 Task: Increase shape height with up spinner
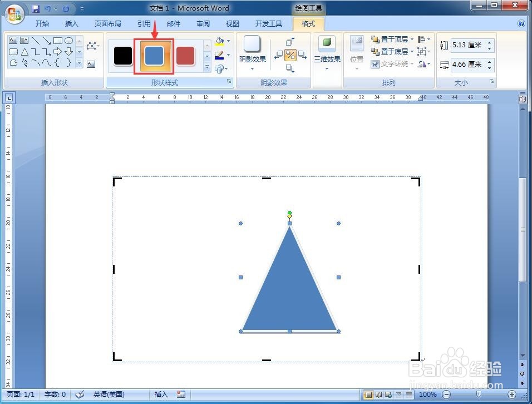(x=490, y=42)
